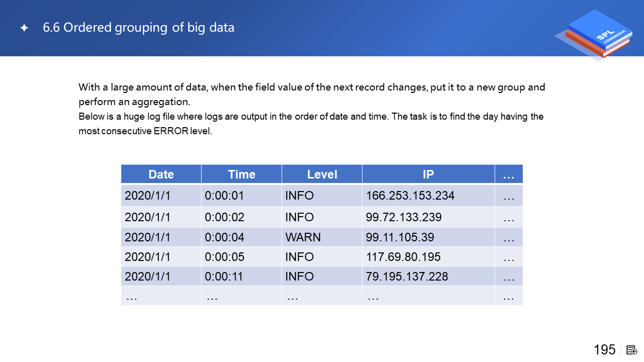Click time cell 0:00:11
Image resolution: width=644 pixels, height=362 pixels.
click(224, 277)
